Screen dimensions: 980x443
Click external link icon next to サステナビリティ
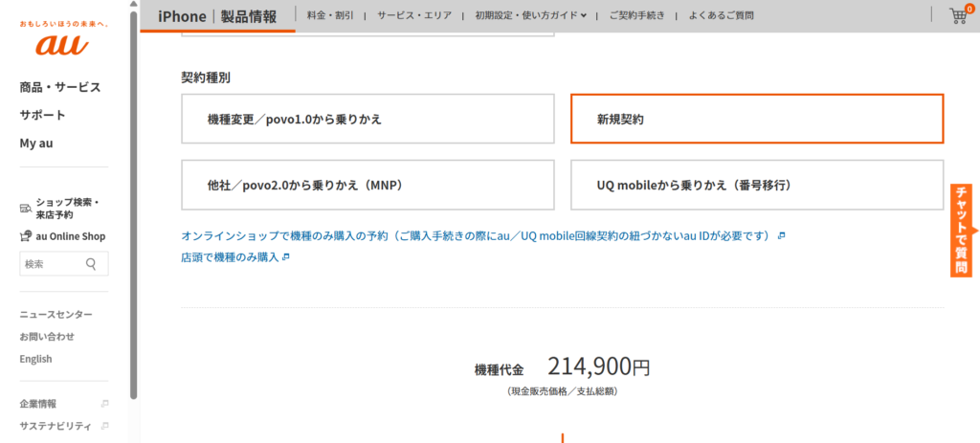(x=104, y=426)
